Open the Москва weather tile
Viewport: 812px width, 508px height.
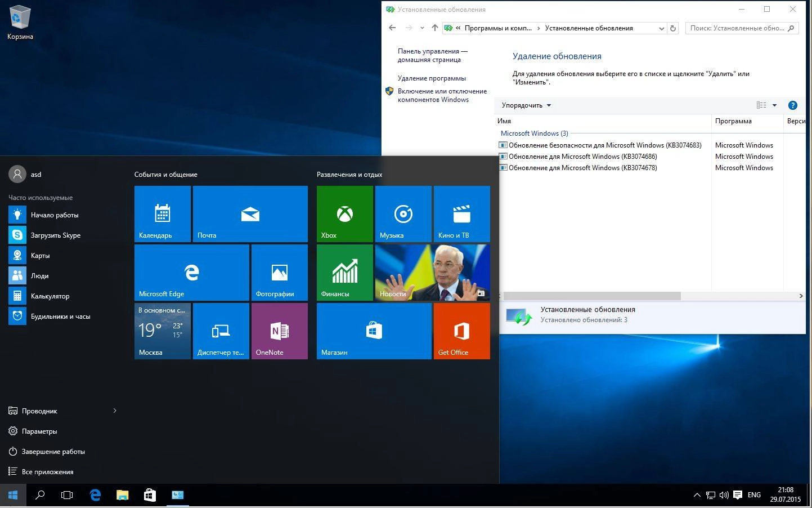pos(162,331)
